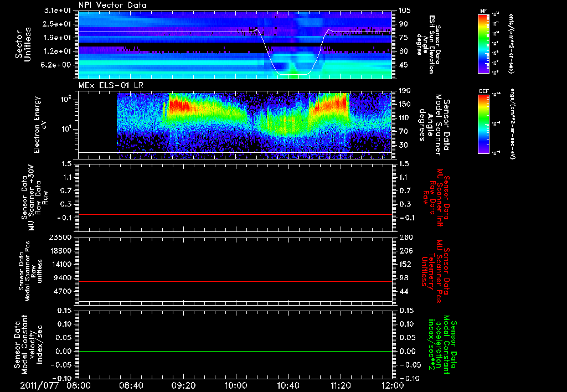Image resolution: width=567 pixels, height=392 pixels.
Task: Click the '23500' scanner position tick
Action: pos(60,237)
